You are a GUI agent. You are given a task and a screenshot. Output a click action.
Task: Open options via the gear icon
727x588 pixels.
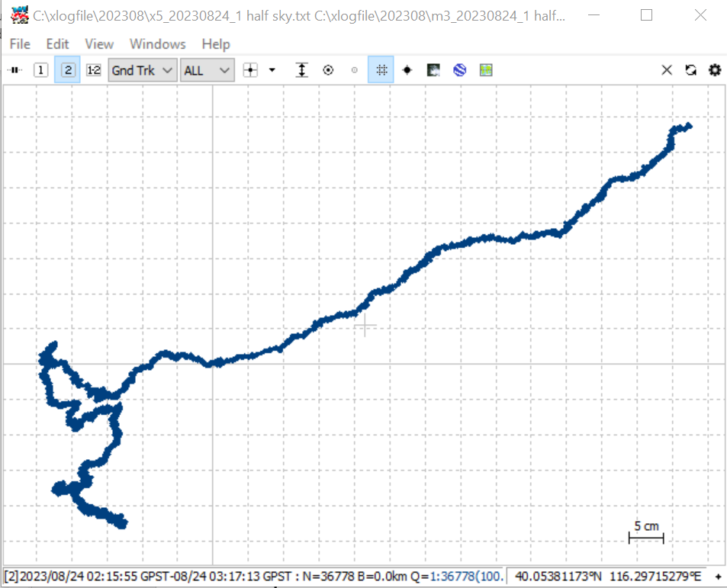coord(715,70)
